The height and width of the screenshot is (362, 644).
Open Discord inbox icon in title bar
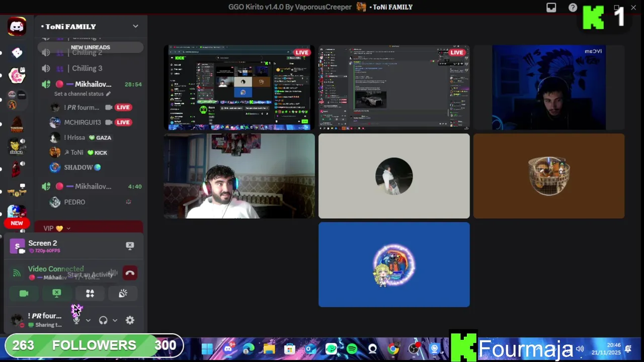pos(551,8)
